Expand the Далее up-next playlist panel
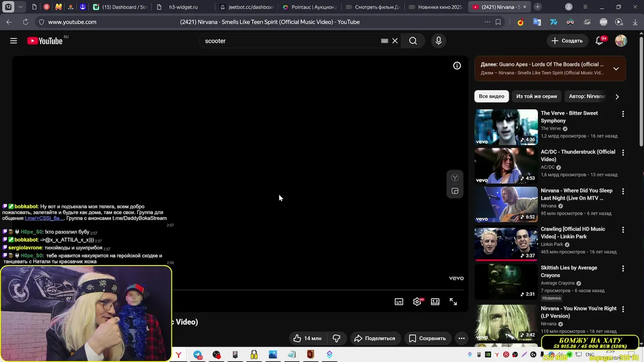The width and height of the screenshot is (644, 362). click(616, 68)
